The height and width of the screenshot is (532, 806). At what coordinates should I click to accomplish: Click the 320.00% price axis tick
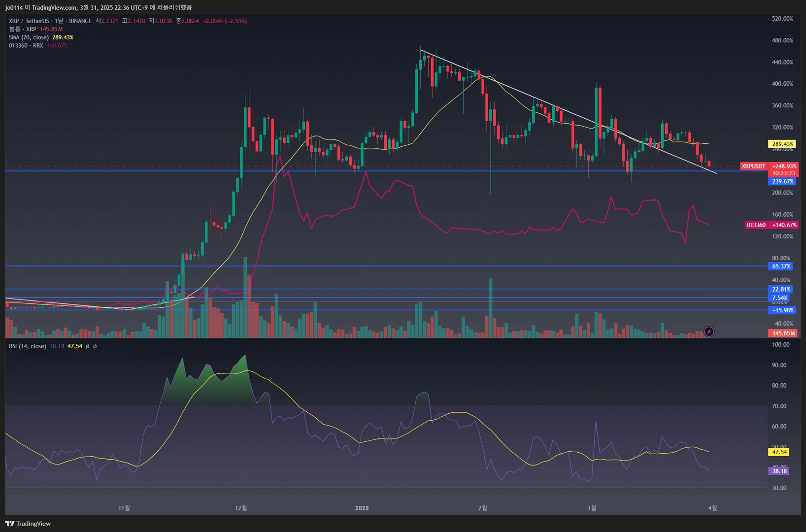pos(782,127)
